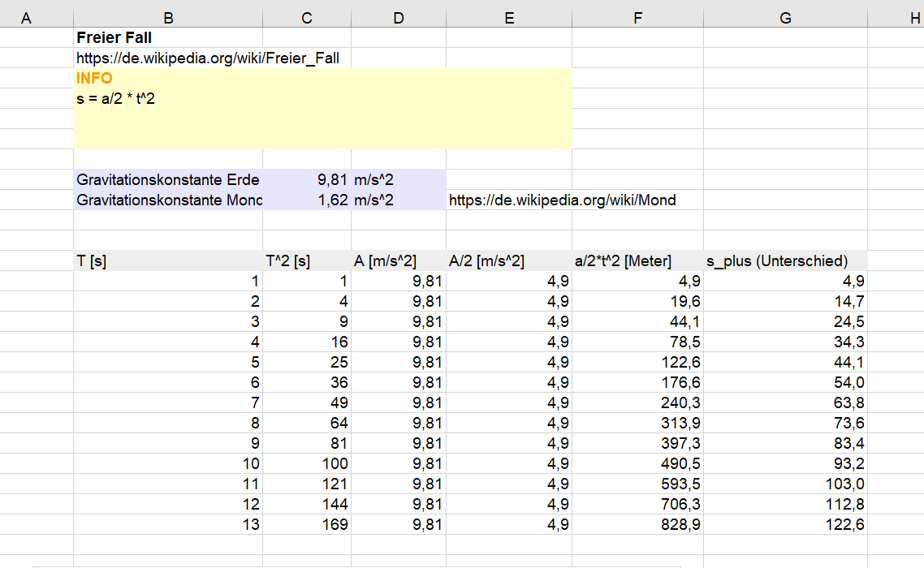Select s_plus value 24,5 cell
The image size is (924, 568).
tap(785, 321)
